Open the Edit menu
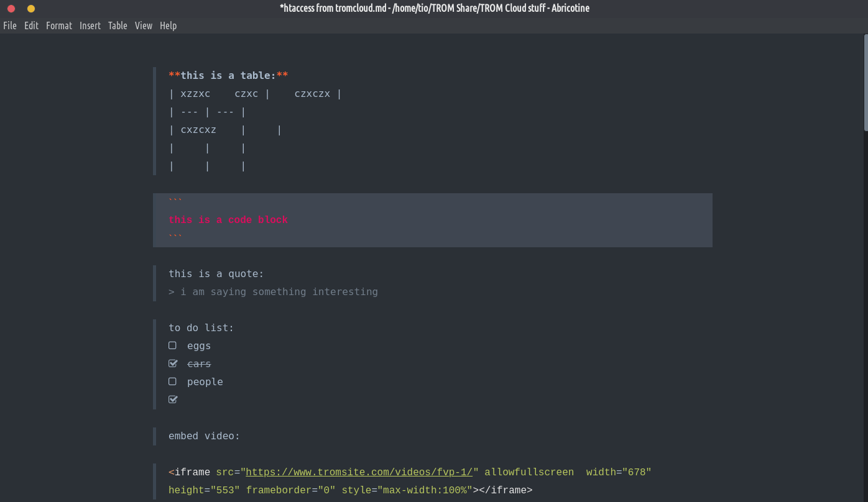The image size is (868, 502). pyautogui.click(x=31, y=25)
